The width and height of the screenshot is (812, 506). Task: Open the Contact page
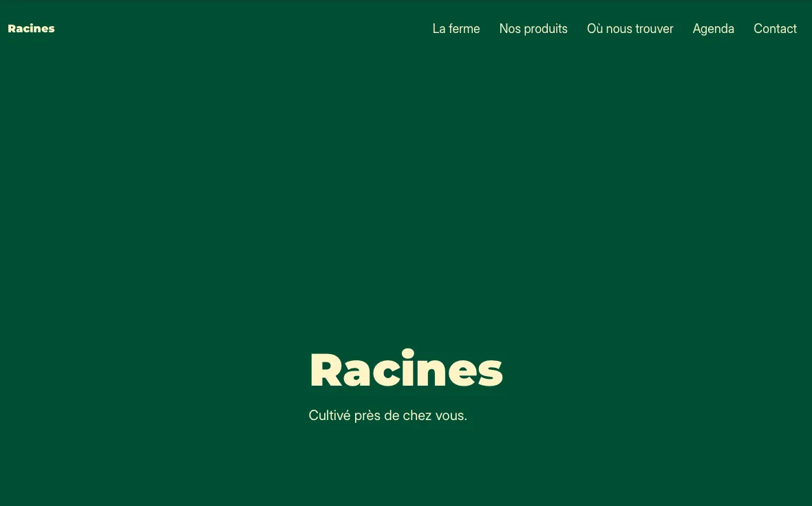[776, 28]
